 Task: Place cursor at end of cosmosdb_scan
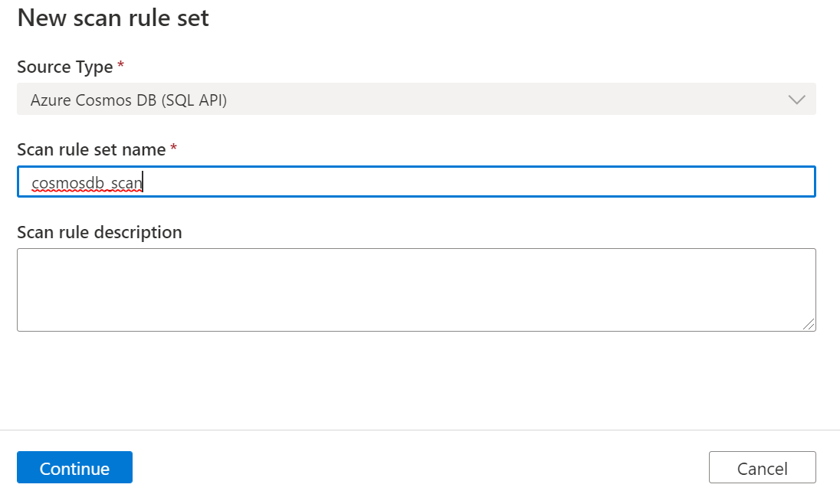(x=144, y=182)
